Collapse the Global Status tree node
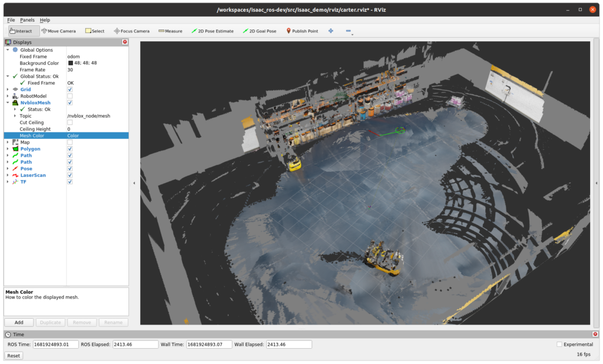 [x=8, y=76]
